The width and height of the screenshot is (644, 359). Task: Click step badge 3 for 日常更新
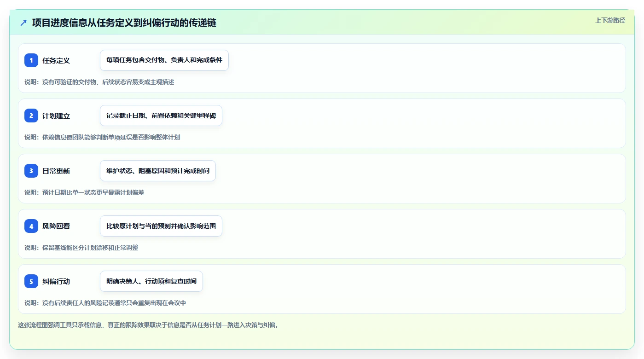point(31,171)
